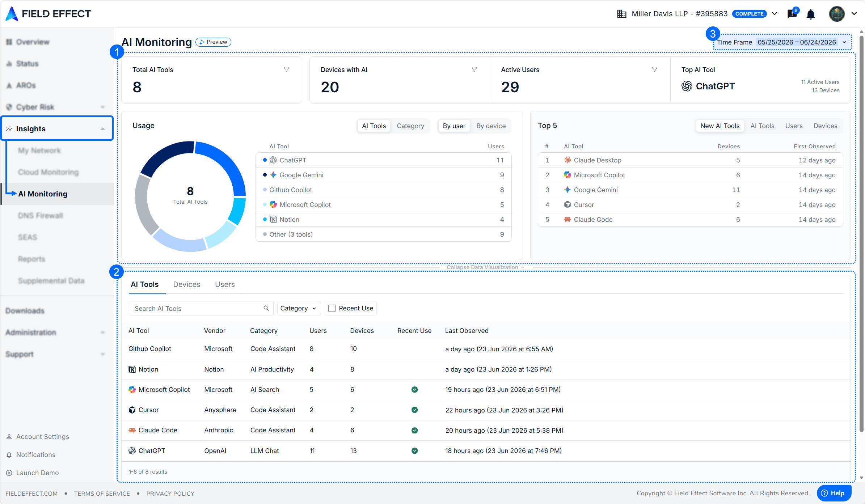
Task: Open the Terms of Service link
Action: (102, 494)
